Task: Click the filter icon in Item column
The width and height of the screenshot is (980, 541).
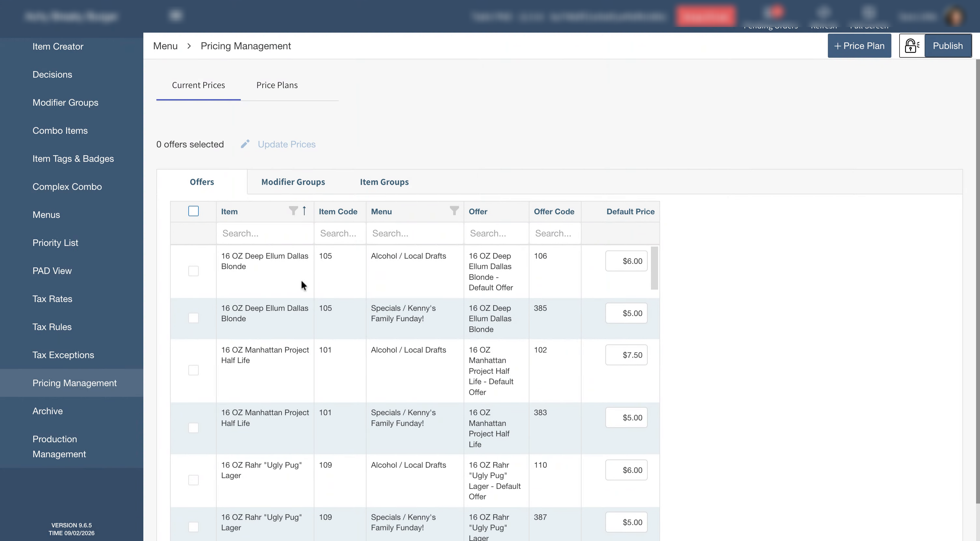Action: [x=293, y=211]
